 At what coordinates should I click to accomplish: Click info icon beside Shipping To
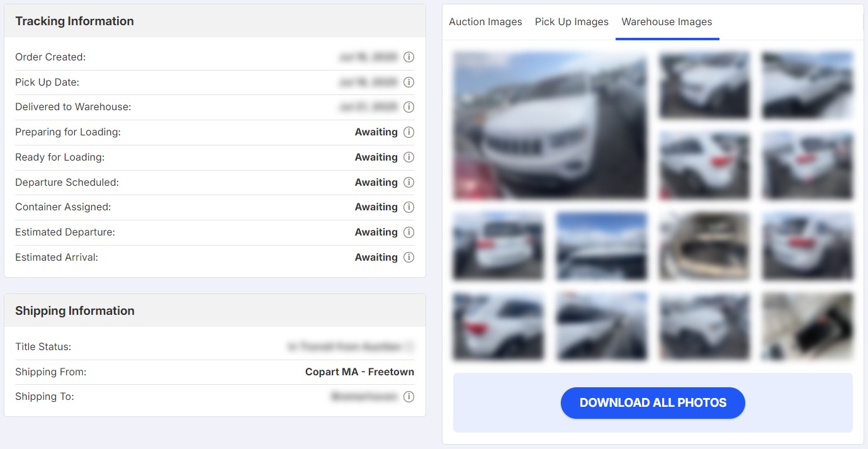pos(409,397)
